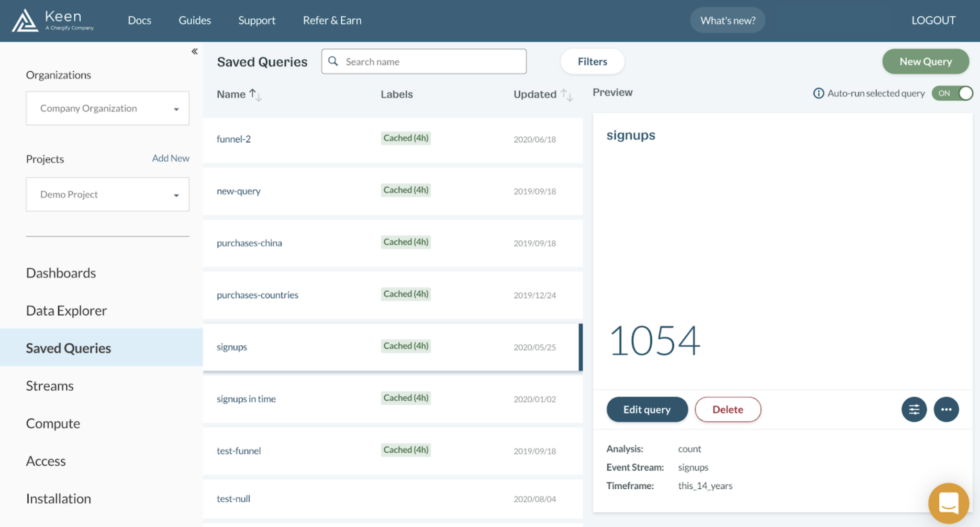Edit the signups query
980x527 pixels.
(x=647, y=409)
